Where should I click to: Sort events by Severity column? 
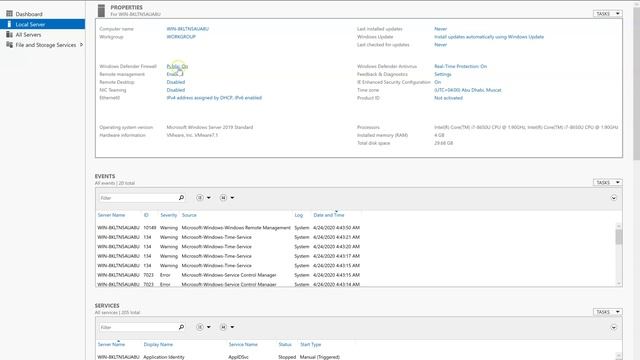coord(169,215)
